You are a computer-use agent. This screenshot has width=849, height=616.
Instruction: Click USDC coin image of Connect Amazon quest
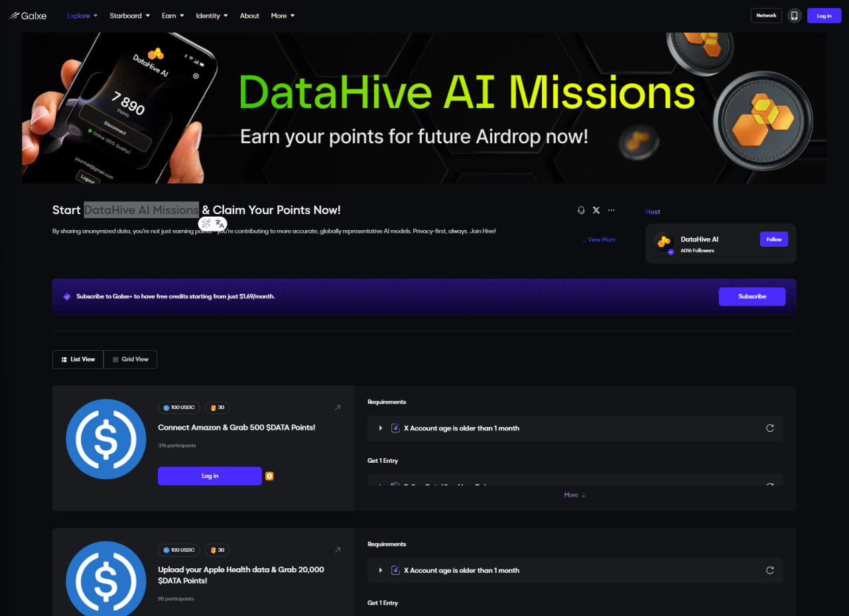(x=106, y=439)
